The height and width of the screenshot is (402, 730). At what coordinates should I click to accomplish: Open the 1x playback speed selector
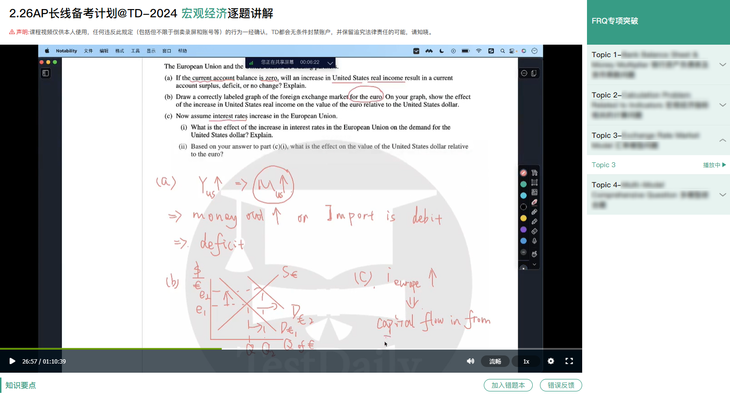pyautogui.click(x=526, y=361)
